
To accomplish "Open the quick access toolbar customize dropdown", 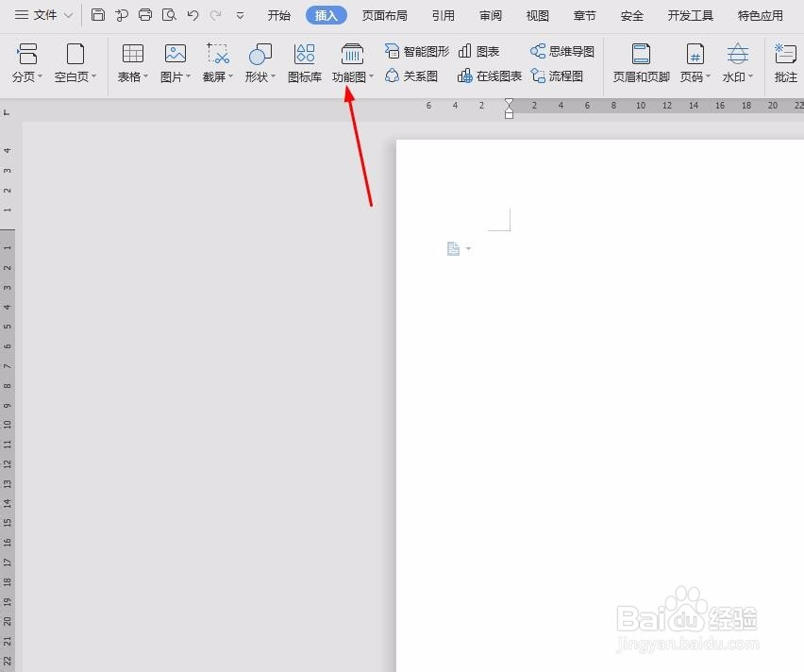I will [x=240, y=16].
